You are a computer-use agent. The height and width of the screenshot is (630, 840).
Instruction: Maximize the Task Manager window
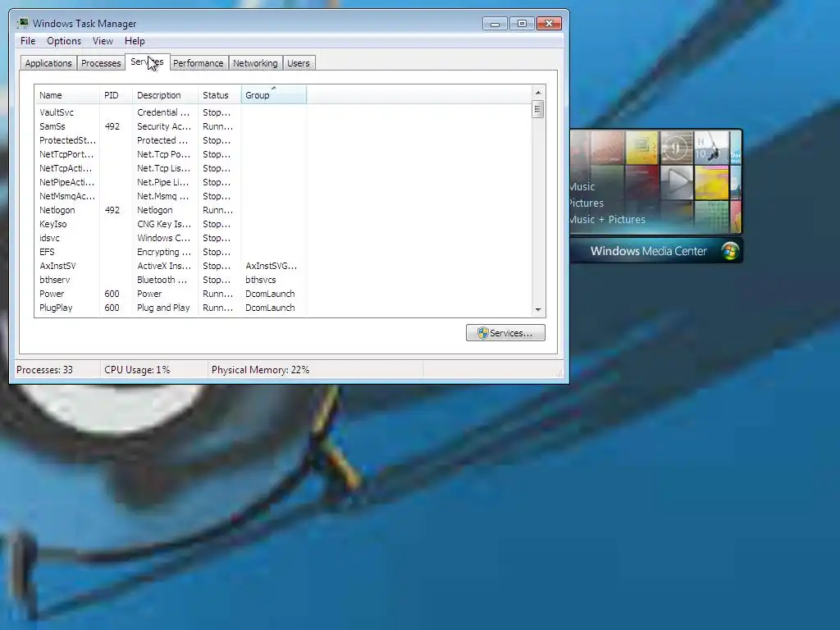(x=522, y=24)
